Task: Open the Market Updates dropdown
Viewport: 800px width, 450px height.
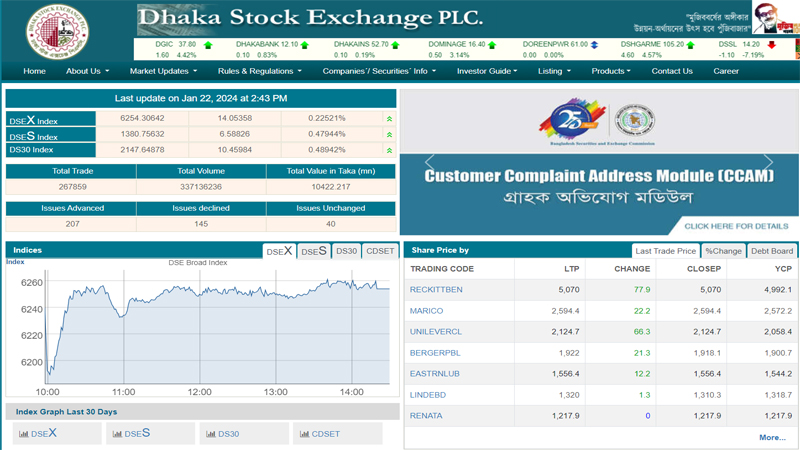Action: tap(163, 71)
